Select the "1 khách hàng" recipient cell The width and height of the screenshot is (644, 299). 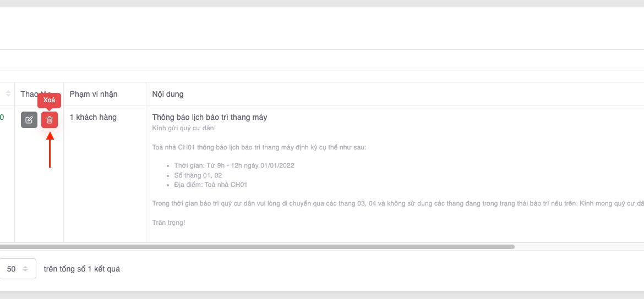[x=93, y=117]
